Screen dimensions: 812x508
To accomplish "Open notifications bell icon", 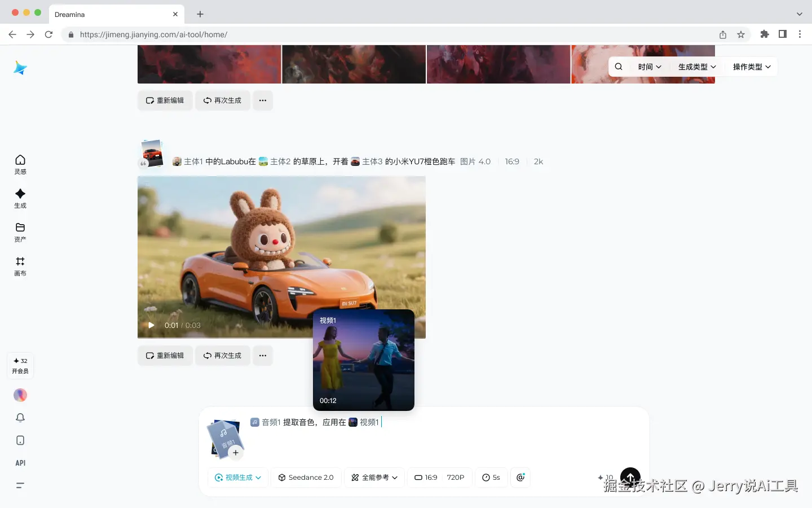I will 20,418.
